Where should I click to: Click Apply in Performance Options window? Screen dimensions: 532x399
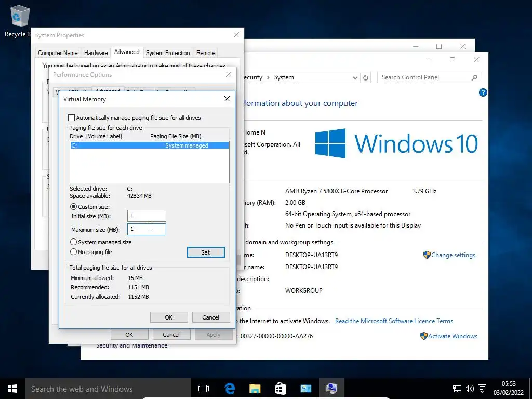click(214, 335)
